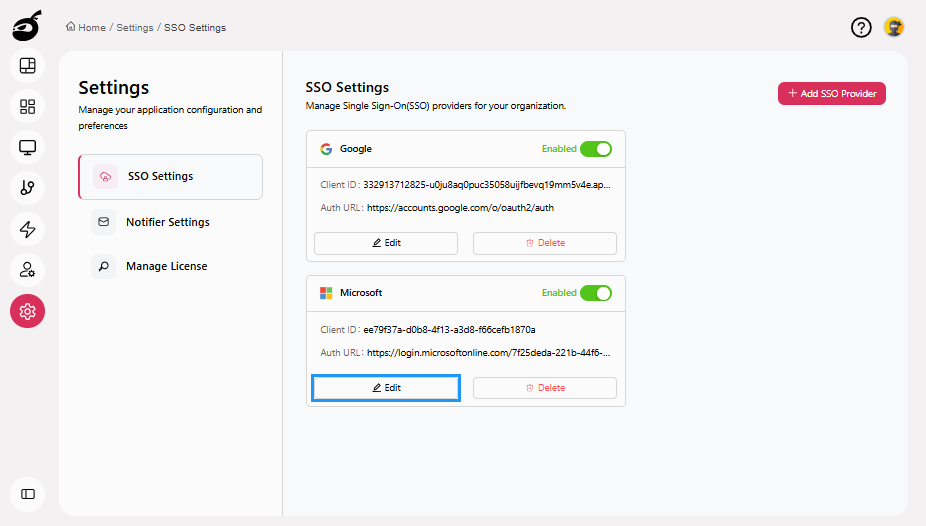Click the Settings breadcrumb link
The width and height of the screenshot is (926, 526).
tap(135, 27)
